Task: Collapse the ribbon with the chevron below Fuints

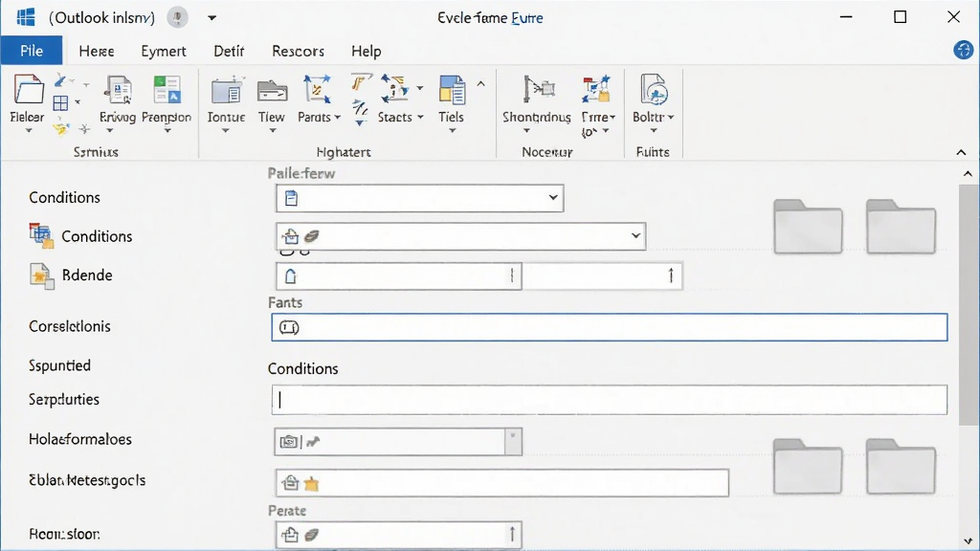Action: (x=961, y=152)
